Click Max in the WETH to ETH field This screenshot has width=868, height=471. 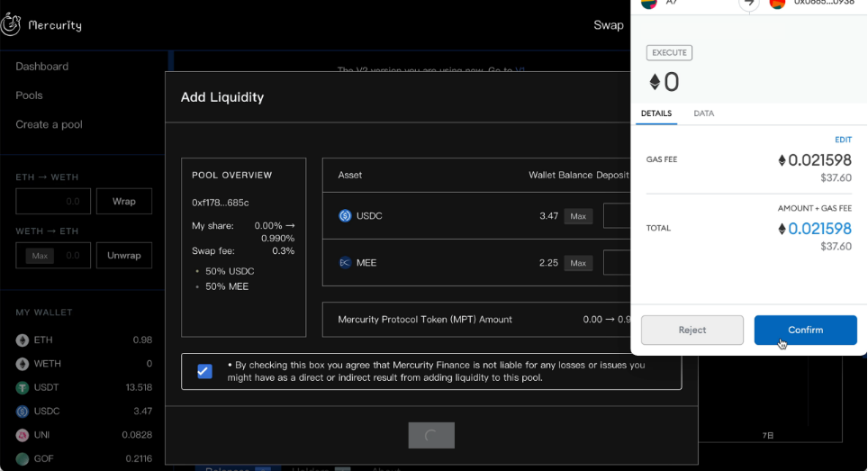tap(40, 256)
